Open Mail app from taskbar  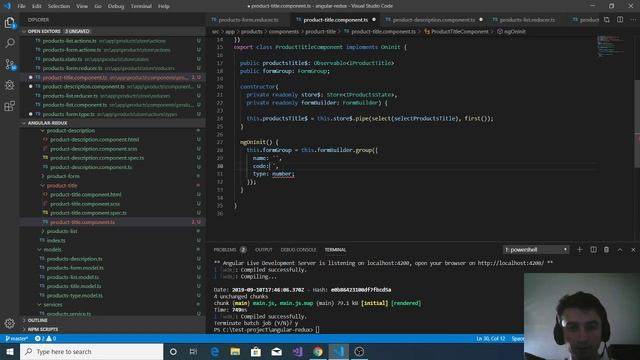pyautogui.click(x=276, y=351)
